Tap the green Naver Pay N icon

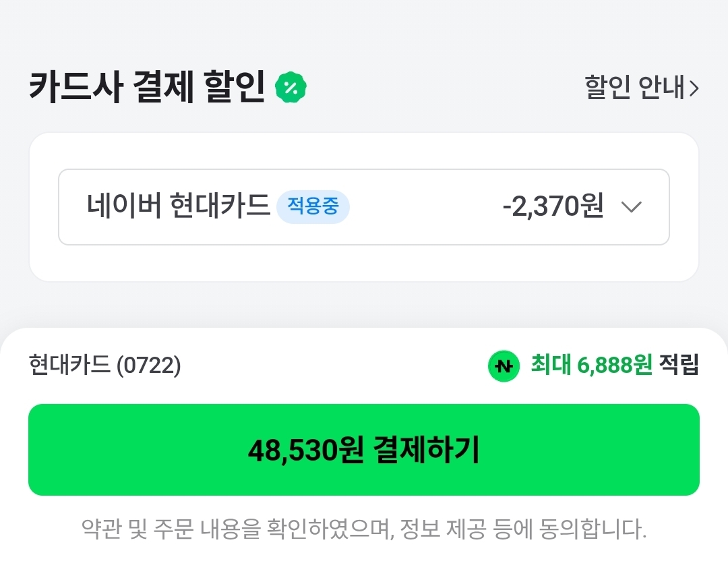pos(504,366)
